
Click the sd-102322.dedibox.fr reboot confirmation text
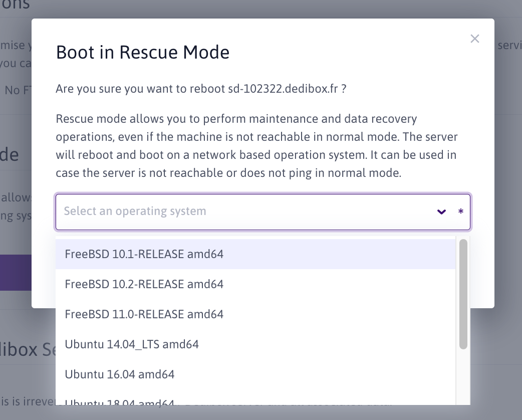201,89
